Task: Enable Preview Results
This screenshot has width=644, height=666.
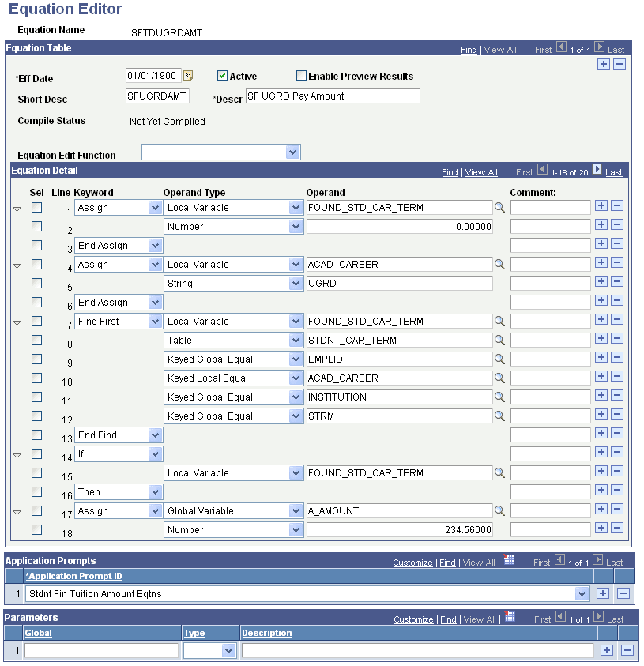Action: 300,75
